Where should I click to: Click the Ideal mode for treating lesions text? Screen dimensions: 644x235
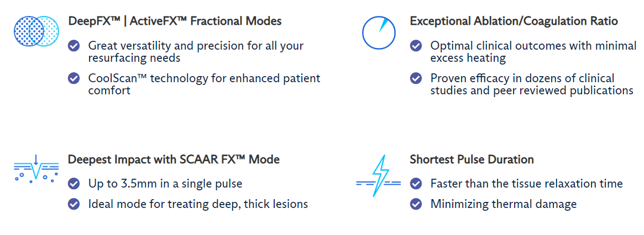(x=198, y=204)
